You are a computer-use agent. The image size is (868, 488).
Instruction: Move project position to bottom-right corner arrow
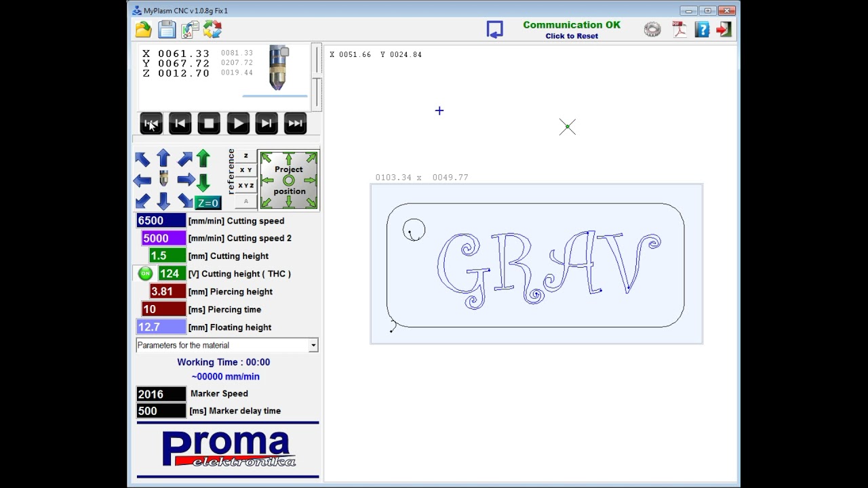311,202
